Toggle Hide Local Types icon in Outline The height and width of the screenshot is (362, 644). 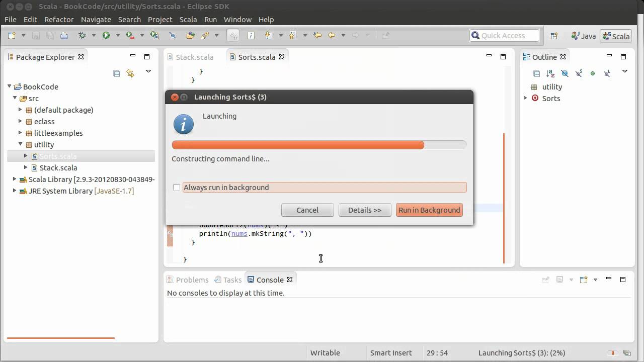pyautogui.click(x=607, y=73)
